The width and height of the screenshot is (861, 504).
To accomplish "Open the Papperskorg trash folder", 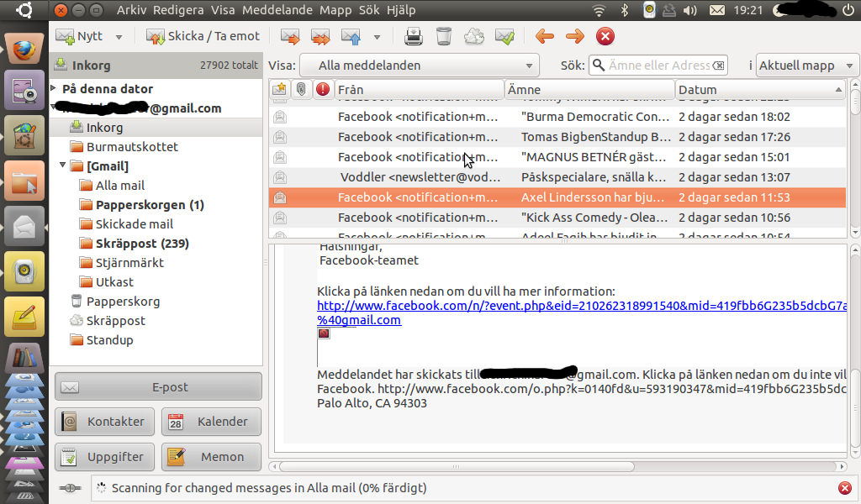I will point(114,301).
